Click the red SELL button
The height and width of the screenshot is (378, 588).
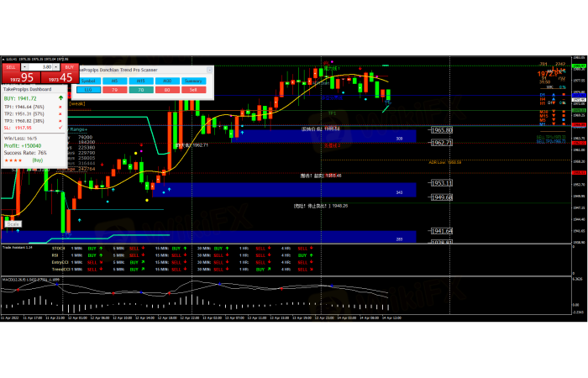point(12,66)
